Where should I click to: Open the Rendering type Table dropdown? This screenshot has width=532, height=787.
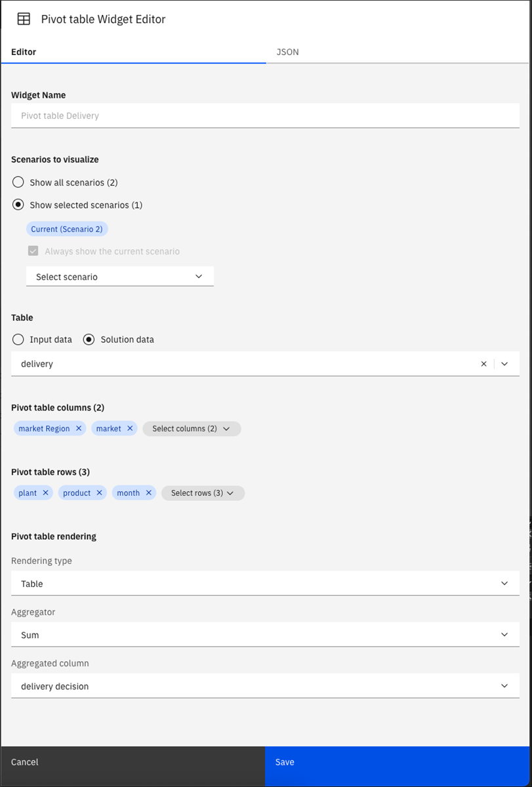265,583
